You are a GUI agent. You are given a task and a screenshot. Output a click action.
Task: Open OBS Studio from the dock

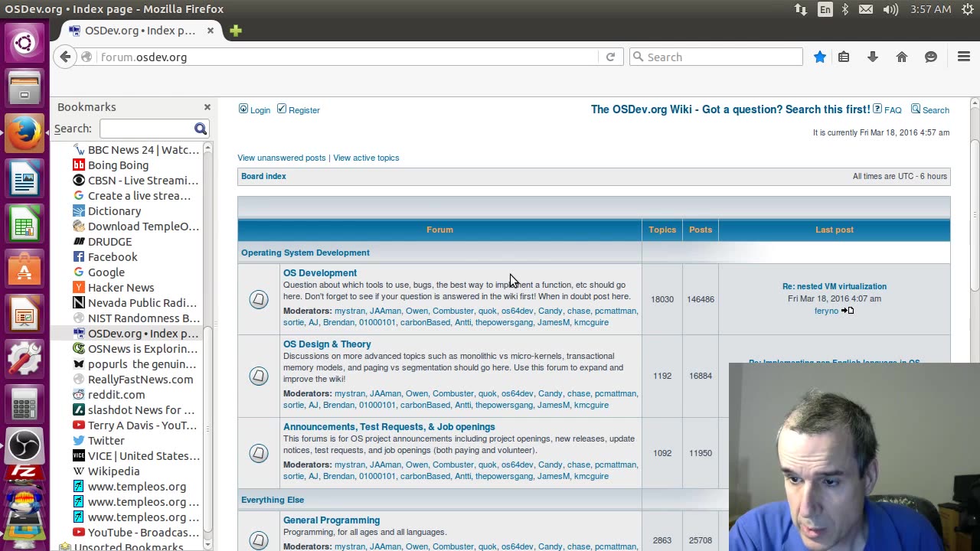point(24,446)
